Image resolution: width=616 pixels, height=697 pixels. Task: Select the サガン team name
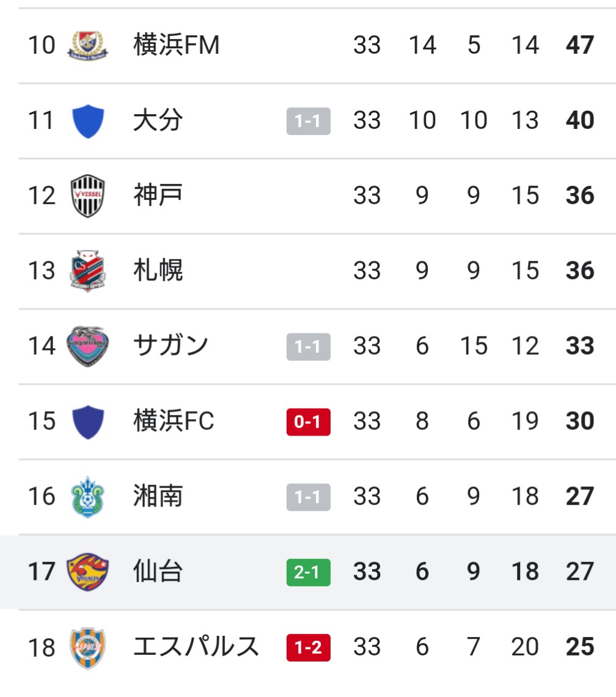[170, 346]
